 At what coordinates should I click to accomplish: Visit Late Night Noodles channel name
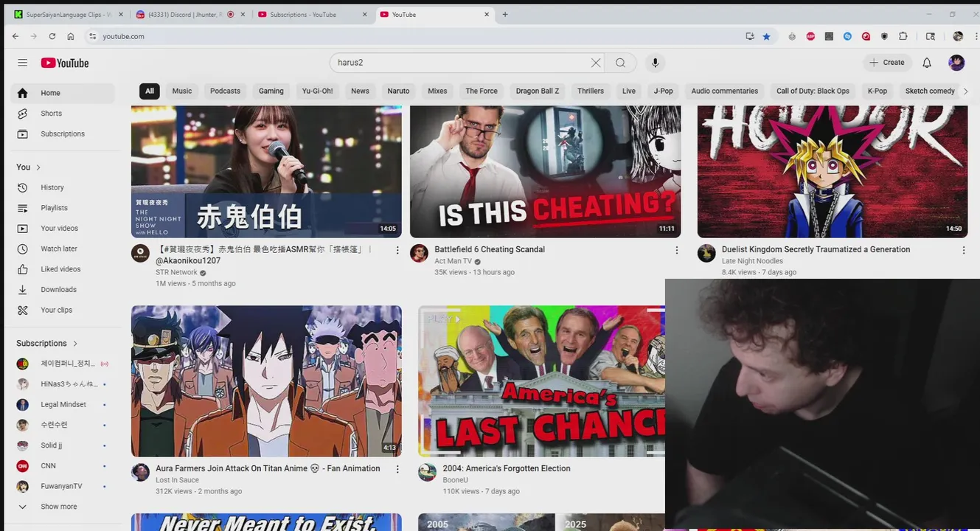point(752,261)
